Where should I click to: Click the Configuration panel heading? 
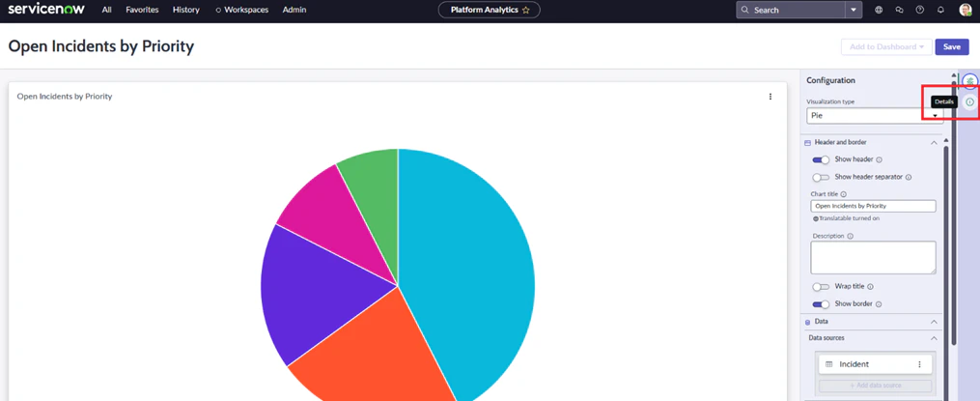(830, 81)
